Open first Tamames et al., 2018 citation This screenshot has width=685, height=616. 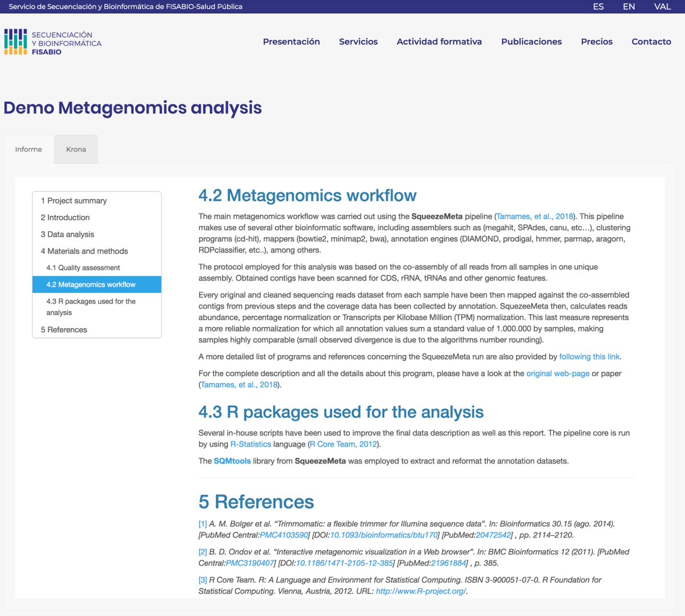pos(535,216)
